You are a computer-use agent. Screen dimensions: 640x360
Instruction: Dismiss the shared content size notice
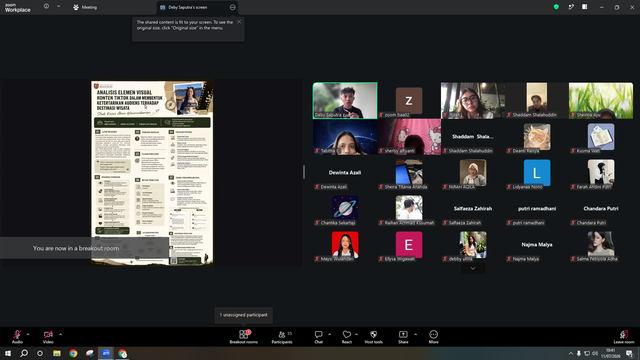[239, 22]
